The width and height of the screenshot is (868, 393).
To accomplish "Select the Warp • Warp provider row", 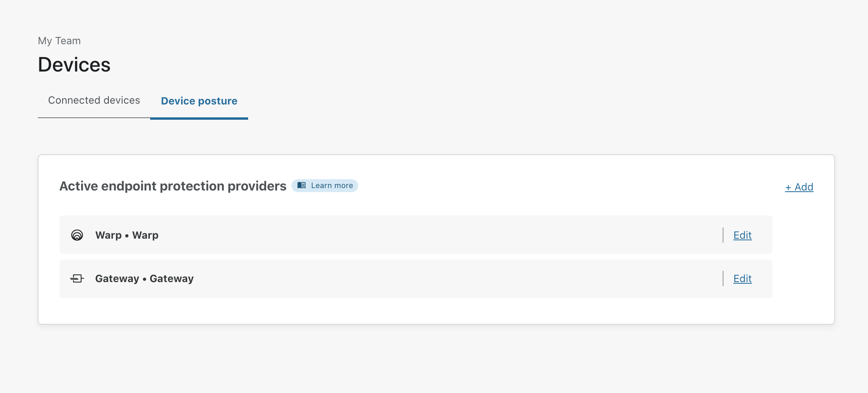I will click(x=401, y=235).
